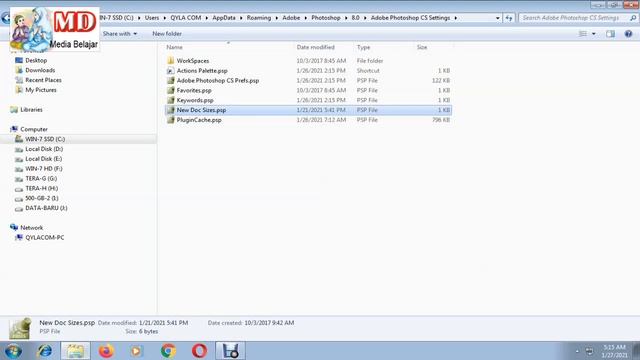Viewport: 640px width, 360px height.
Task: Select the Favorites.psp file icon
Action: (x=171, y=90)
